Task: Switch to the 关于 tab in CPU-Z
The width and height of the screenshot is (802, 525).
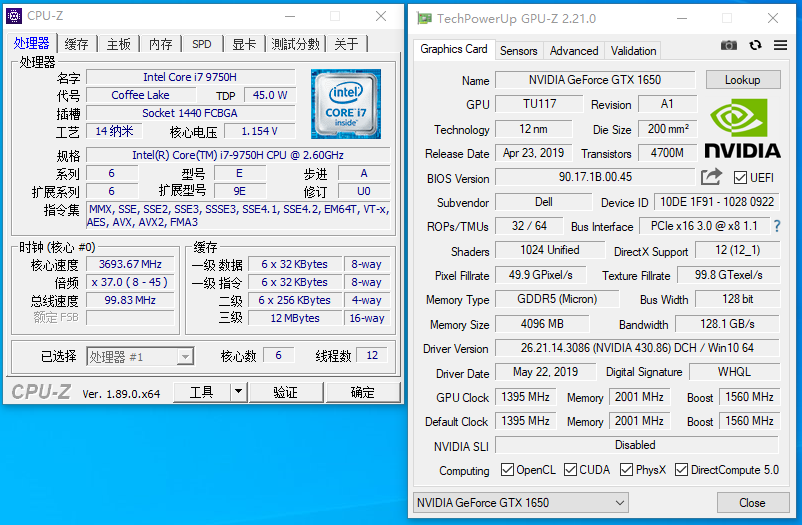Action: [x=346, y=45]
